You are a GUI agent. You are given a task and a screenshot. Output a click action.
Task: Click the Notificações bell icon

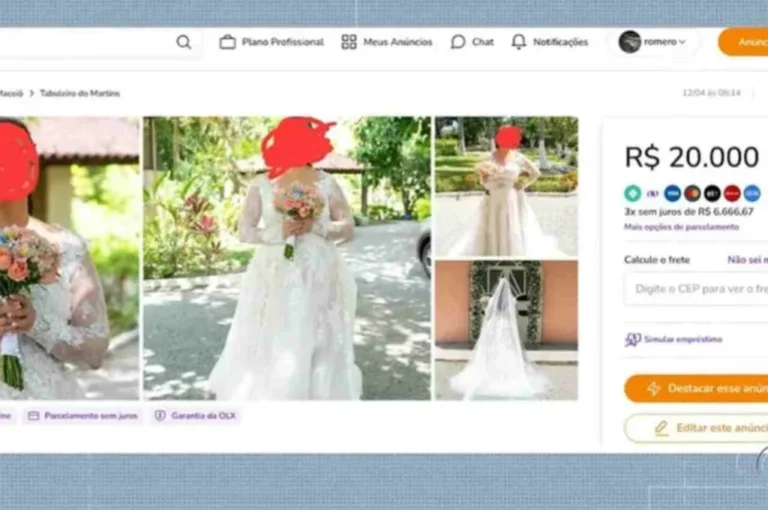coord(518,42)
